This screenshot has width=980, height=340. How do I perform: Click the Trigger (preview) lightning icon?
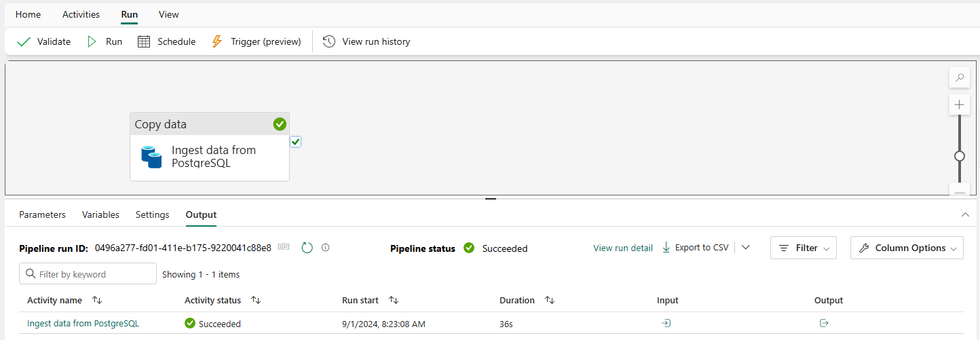click(x=217, y=41)
